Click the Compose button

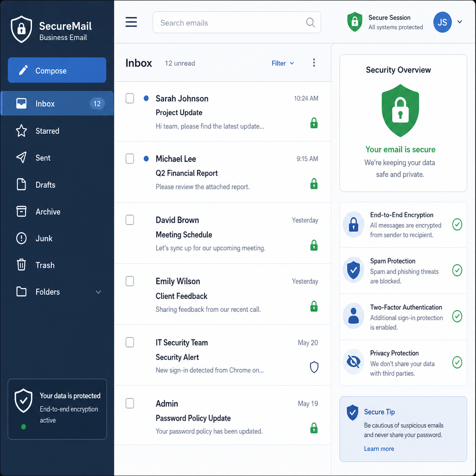pyautogui.click(x=57, y=70)
